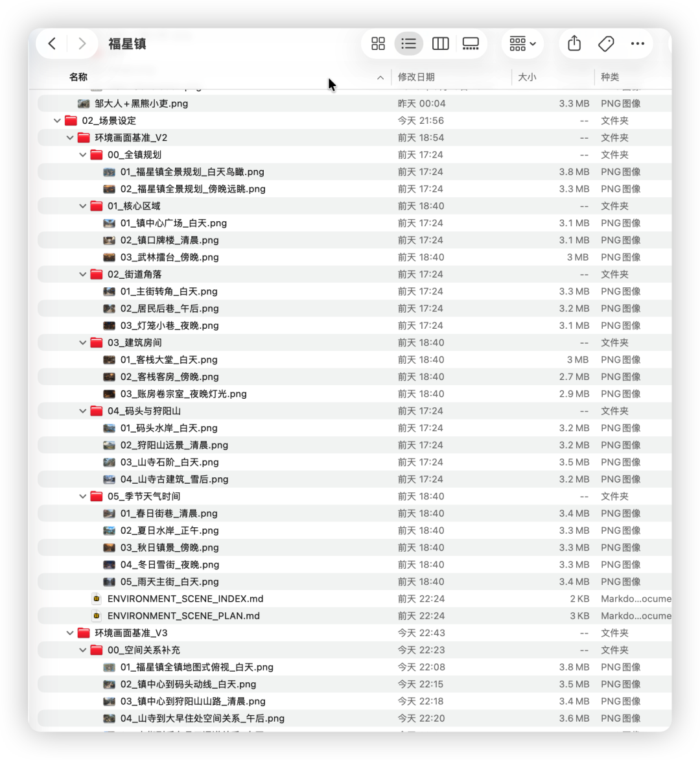Switch to icon grid view
Viewport: 700px width, 760px height.
coord(379,44)
